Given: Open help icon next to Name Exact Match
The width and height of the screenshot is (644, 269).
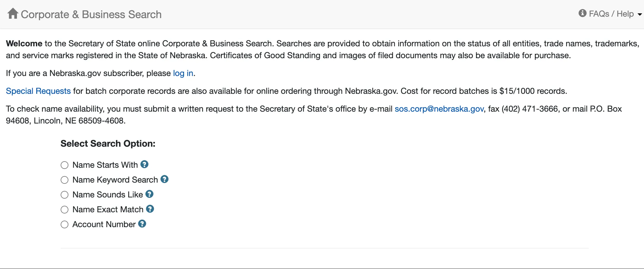Looking at the screenshot, I should pyautogui.click(x=150, y=209).
